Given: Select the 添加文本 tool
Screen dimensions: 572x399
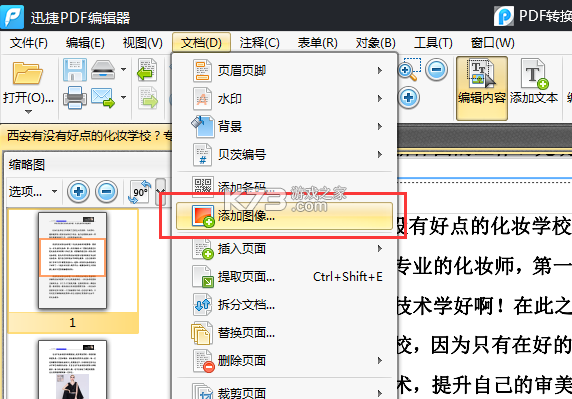Looking at the screenshot, I should (534, 82).
